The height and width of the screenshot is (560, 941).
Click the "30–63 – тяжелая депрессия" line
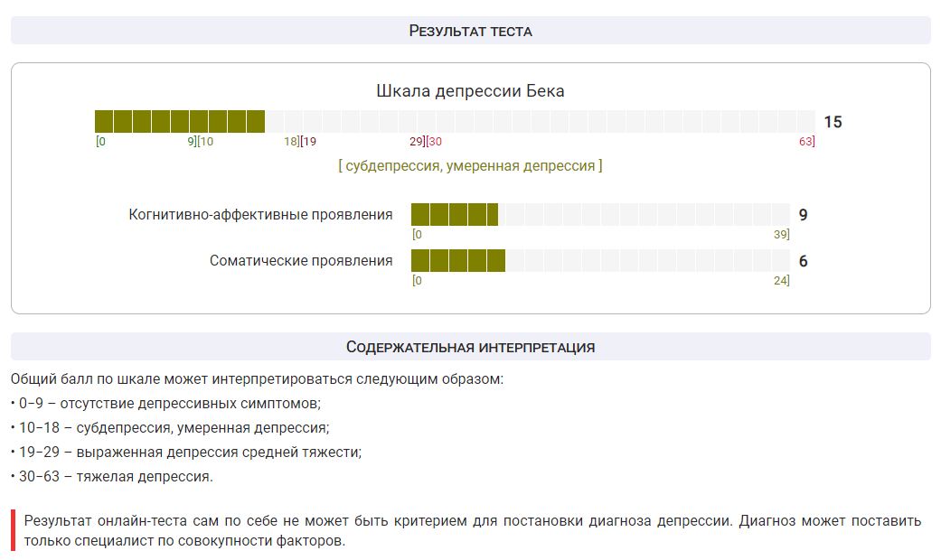tap(116, 476)
